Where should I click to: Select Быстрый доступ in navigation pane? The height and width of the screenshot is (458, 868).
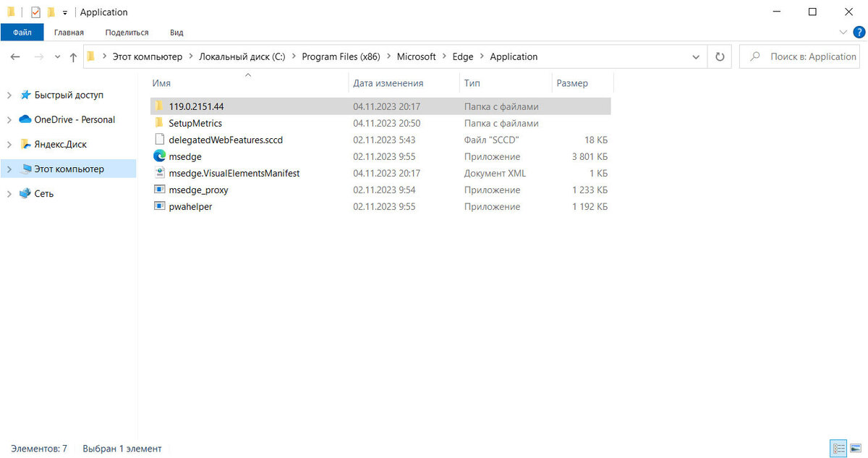pyautogui.click(x=69, y=95)
